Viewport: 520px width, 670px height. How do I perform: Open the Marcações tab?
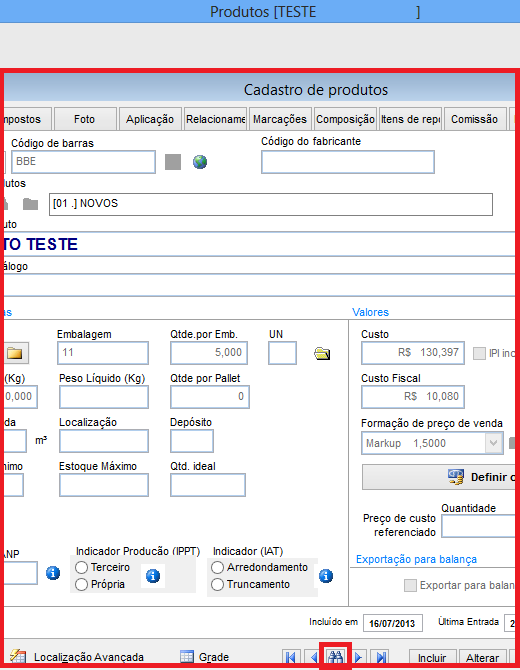coord(280,119)
